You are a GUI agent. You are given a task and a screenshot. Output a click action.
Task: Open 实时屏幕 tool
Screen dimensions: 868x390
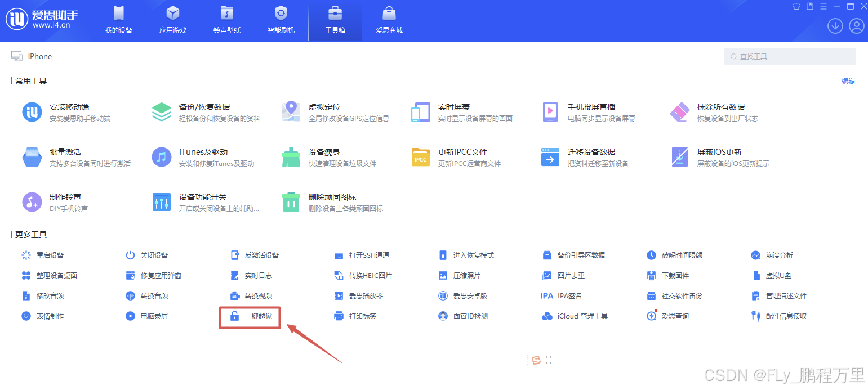coord(462,112)
